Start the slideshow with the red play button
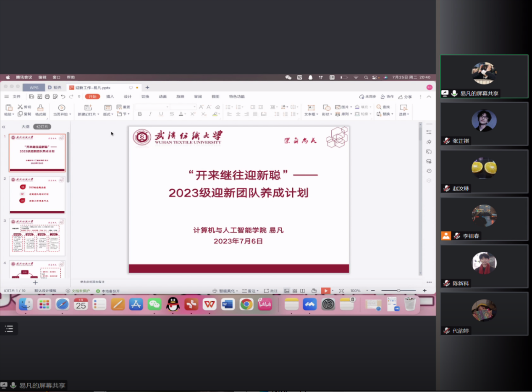This screenshot has height=392, width=532. [x=325, y=291]
